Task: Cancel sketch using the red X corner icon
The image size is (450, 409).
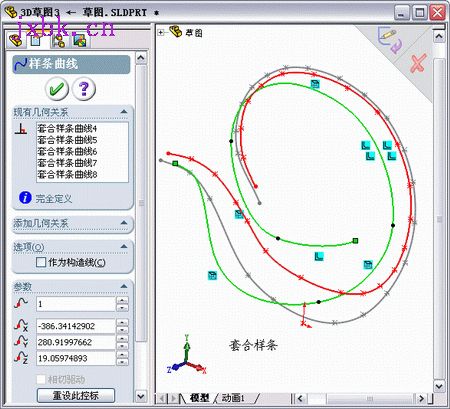Action: pos(417,63)
